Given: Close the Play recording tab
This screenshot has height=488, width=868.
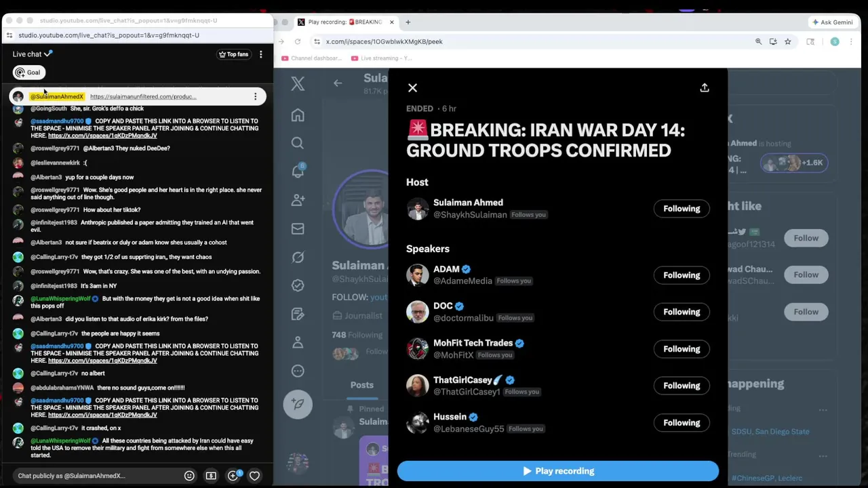Looking at the screenshot, I should tap(391, 22).
